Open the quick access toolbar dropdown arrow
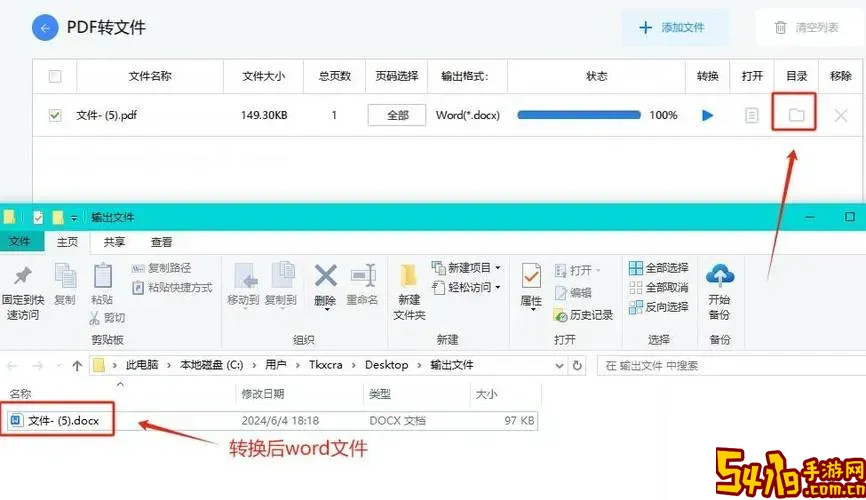Viewport: 866px width, 500px height. (73, 218)
